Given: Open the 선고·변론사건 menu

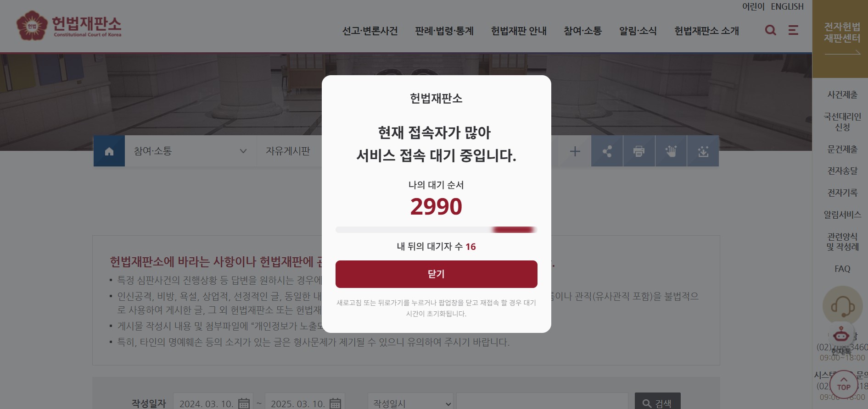Looking at the screenshot, I should [370, 31].
